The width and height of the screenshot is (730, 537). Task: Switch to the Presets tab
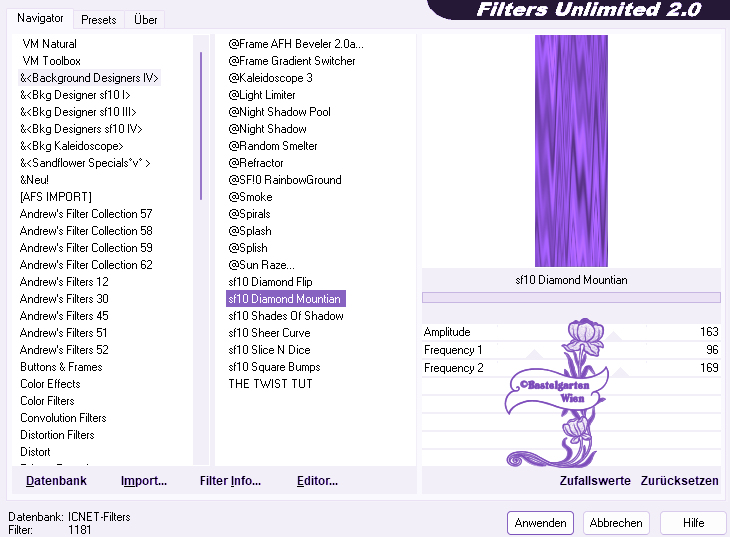[x=99, y=20]
